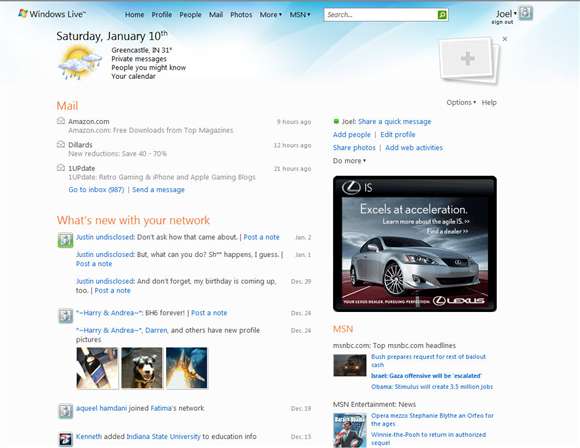
Task: Click Find a dealer in Lexus ad
Action: pos(447,232)
